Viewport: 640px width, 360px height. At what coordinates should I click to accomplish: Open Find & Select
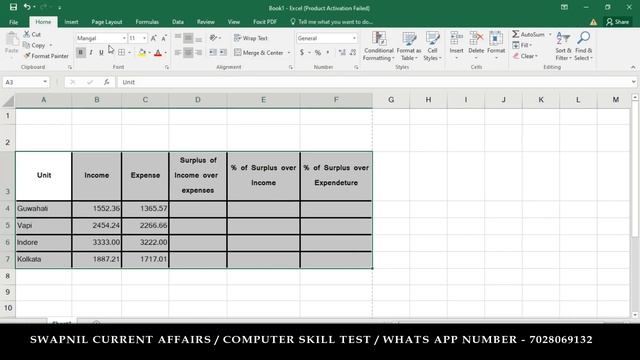583,46
